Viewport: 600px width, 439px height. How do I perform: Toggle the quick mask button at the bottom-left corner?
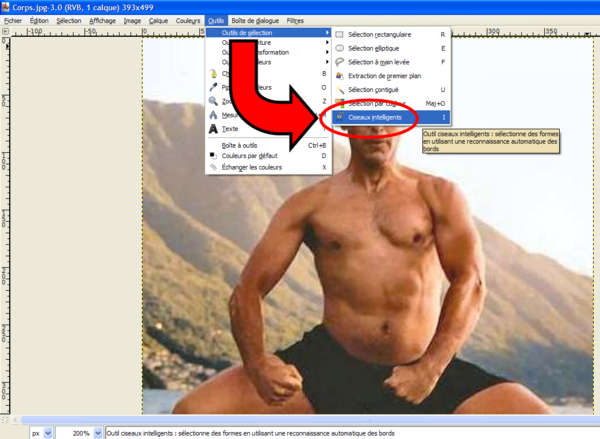[x=5, y=419]
